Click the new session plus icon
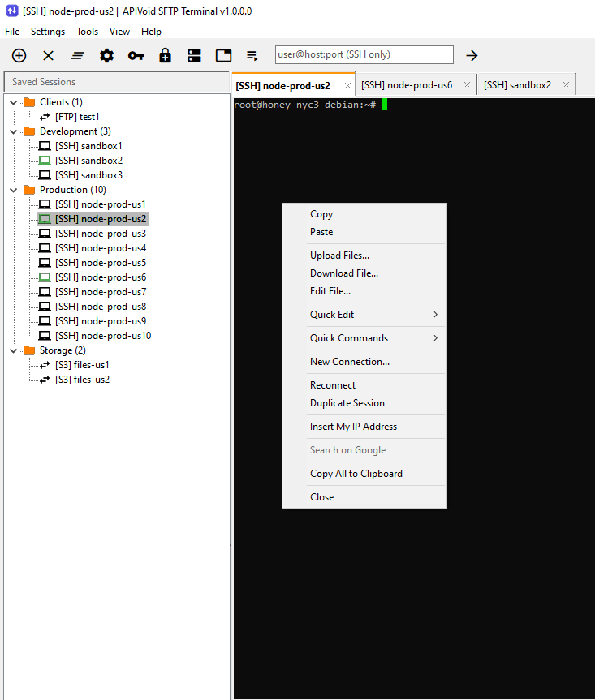Screen dimensions: 595x700 point(19,56)
